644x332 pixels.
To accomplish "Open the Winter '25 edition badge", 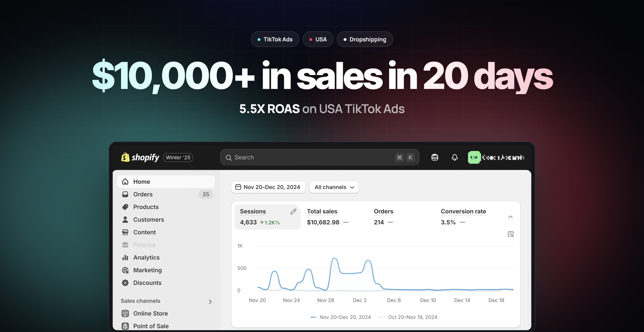I will click(178, 157).
